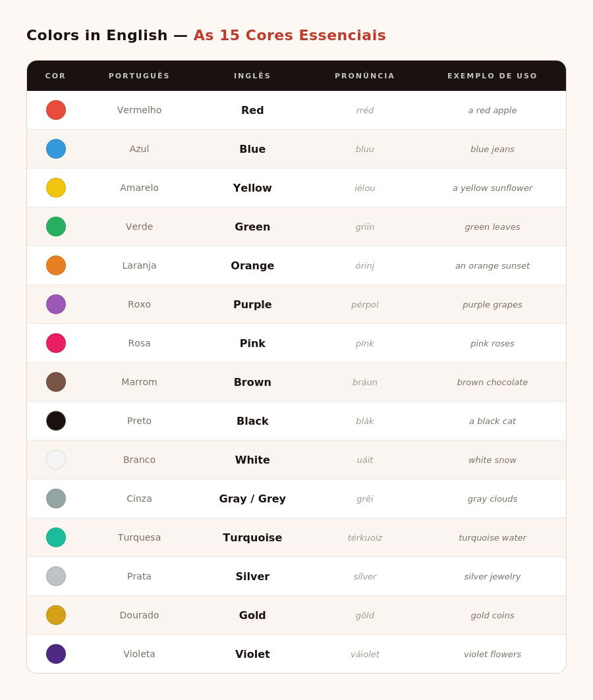This screenshot has height=700, width=593.
Task: Click the EXEMPLO DE USO header
Action: point(492,76)
